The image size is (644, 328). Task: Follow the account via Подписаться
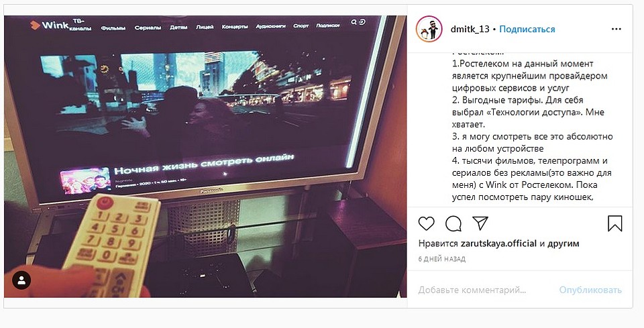tap(527, 29)
